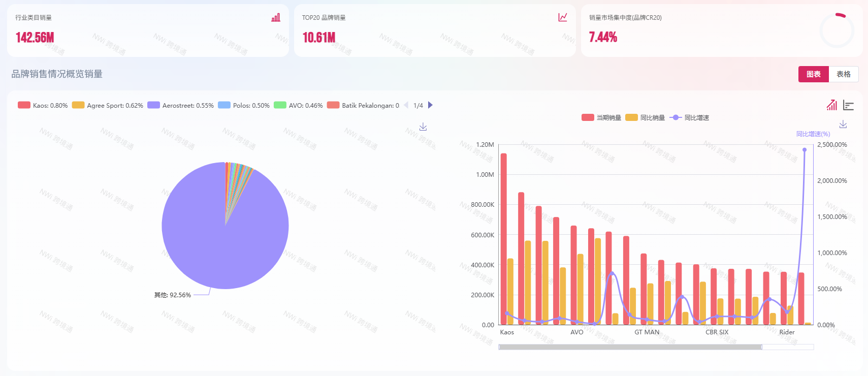Go to next pie legend page
This screenshot has width=868, height=376.
click(x=430, y=105)
